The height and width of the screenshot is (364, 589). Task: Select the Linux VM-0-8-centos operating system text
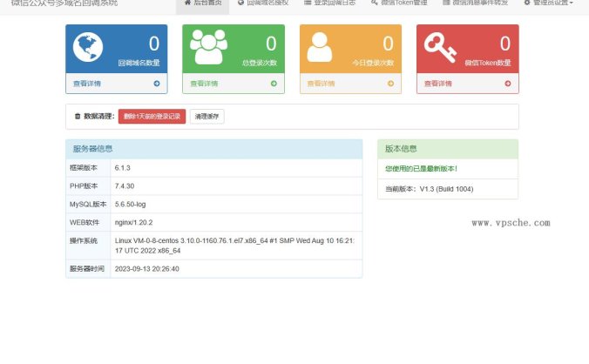pos(234,246)
